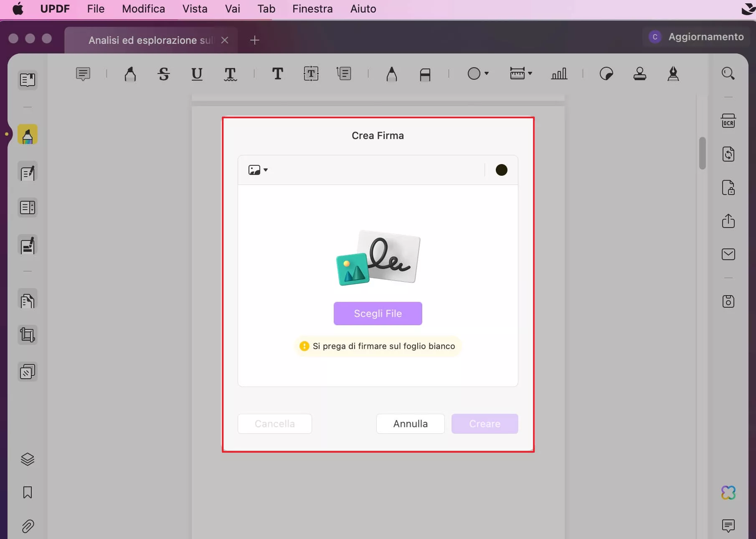Select the eraser tool
Viewport: 756px width, 539px height.
click(x=425, y=74)
